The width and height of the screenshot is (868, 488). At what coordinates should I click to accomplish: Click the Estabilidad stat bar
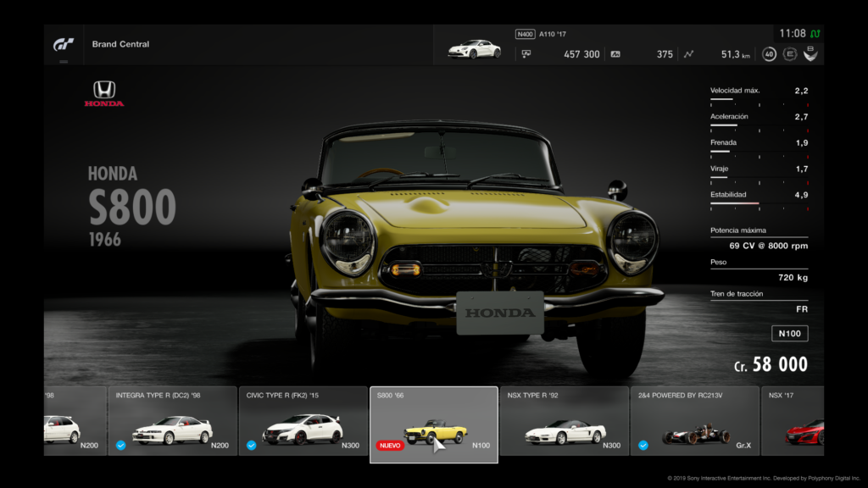tap(759, 203)
